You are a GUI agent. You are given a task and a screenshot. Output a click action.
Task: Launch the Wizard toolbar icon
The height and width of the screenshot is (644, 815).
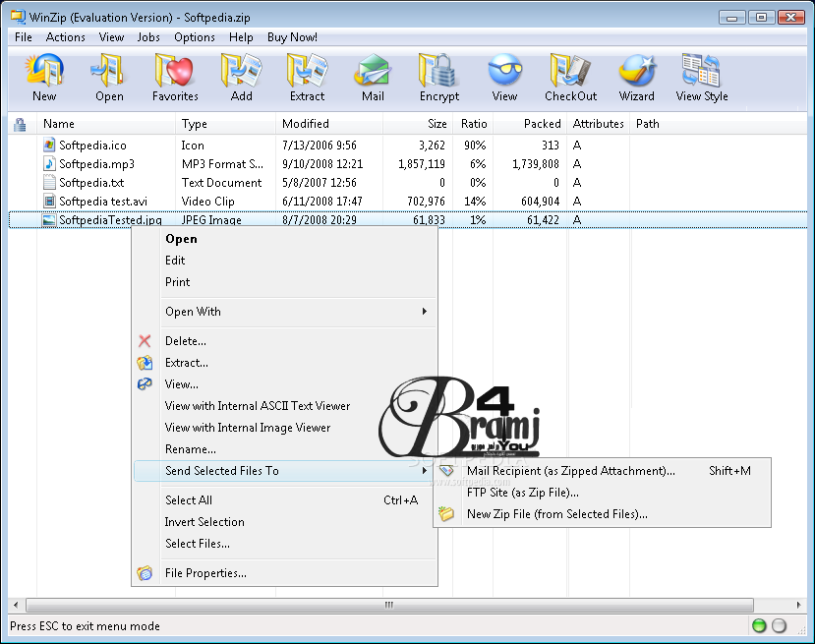(x=636, y=78)
